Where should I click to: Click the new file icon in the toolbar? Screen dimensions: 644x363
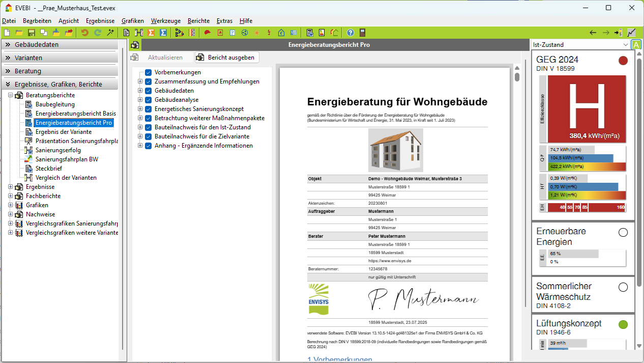(7, 33)
